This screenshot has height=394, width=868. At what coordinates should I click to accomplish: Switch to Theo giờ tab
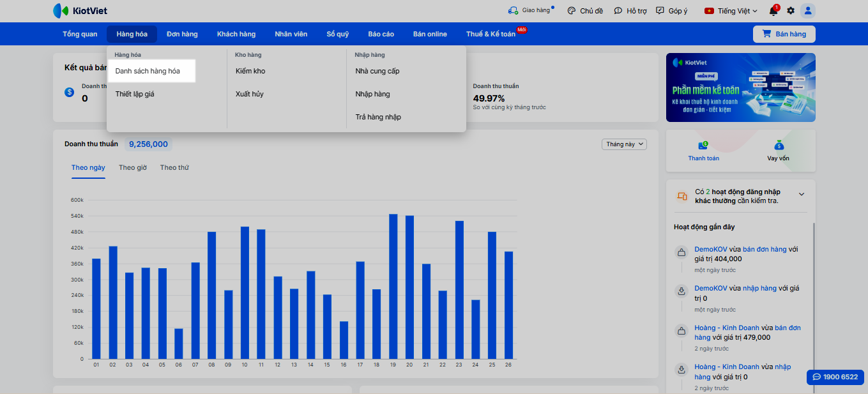click(133, 167)
